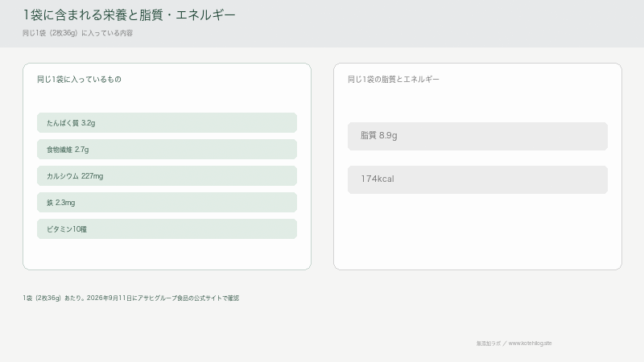Screen dimensions: 644x362
Task: Click heading 同じ1袋の脂質とエネルギー
Action: coord(394,79)
